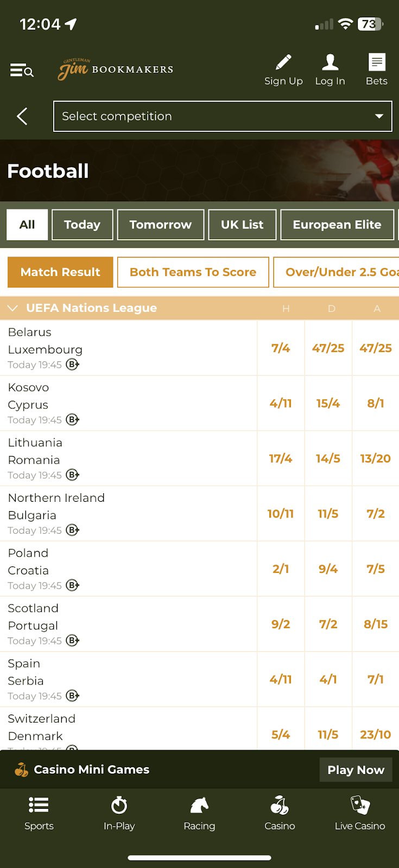Collapse the UEFA Nations League section
The height and width of the screenshot is (868, 399).
coord(12,308)
